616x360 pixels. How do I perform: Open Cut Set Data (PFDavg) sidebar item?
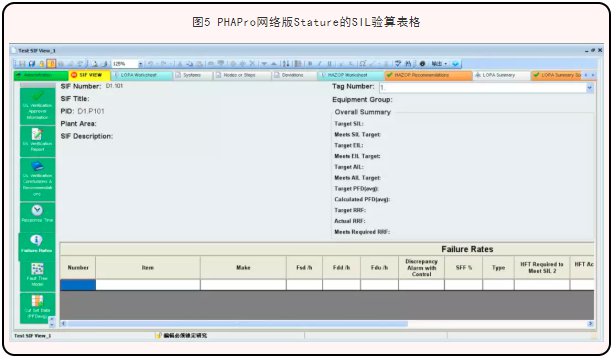coord(37,309)
